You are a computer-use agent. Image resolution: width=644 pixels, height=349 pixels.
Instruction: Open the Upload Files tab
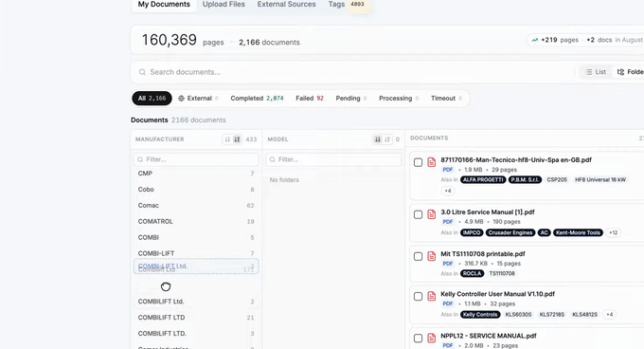point(224,5)
